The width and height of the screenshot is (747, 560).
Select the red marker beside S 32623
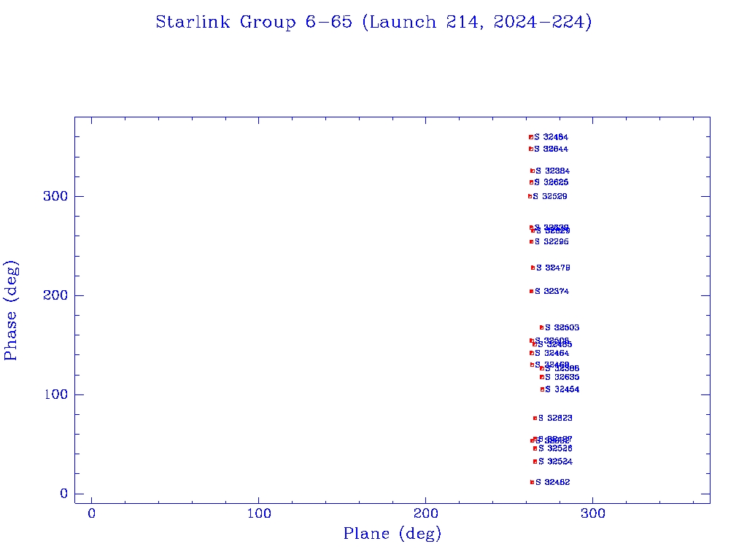(x=535, y=418)
